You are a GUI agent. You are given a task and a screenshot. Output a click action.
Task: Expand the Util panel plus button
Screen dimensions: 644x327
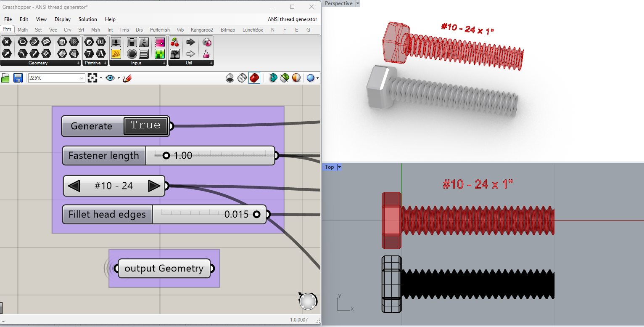(x=211, y=63)
